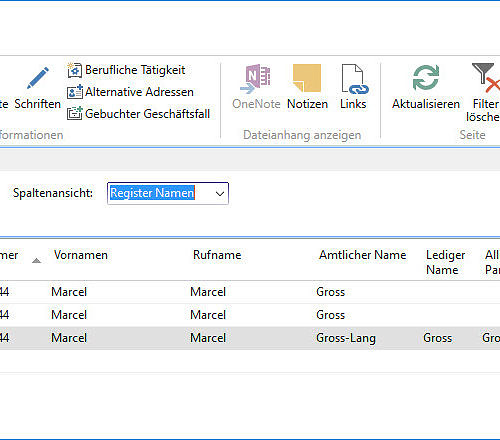The height and width of the screenshot is (440, 500).
Task: Select Rufname Marcel in second row
Action: 208,315
